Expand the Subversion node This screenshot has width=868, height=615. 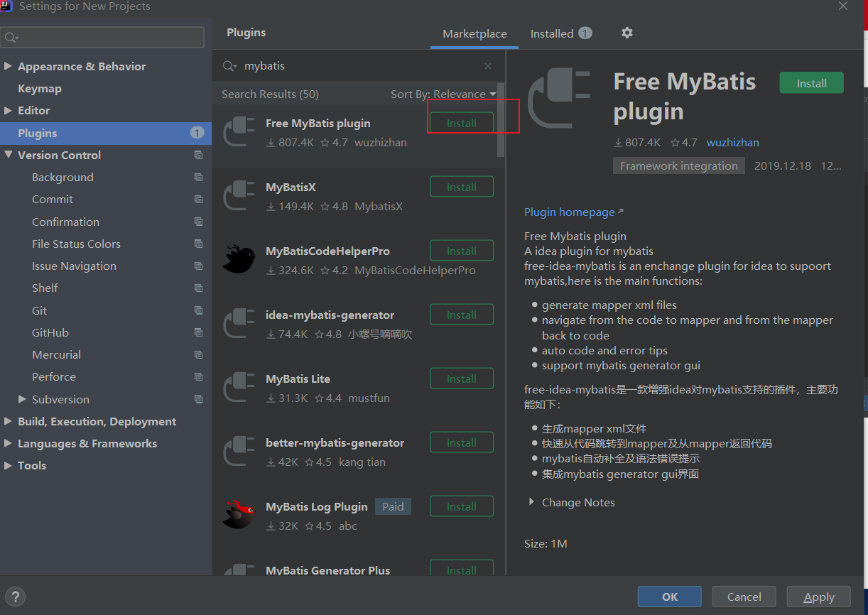tap(22, 399)
